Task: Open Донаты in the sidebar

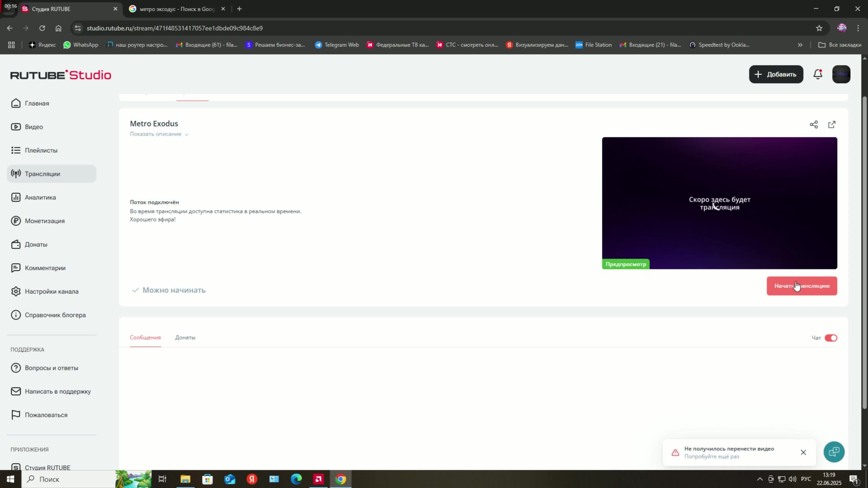Action: (x=36, y=244)
